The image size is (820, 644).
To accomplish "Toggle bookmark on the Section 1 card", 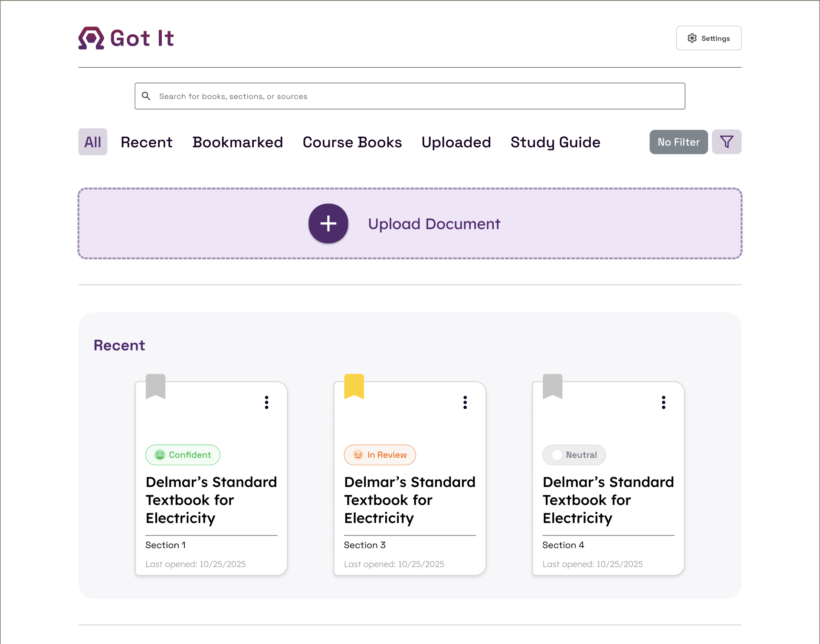I will click(155, 386).
